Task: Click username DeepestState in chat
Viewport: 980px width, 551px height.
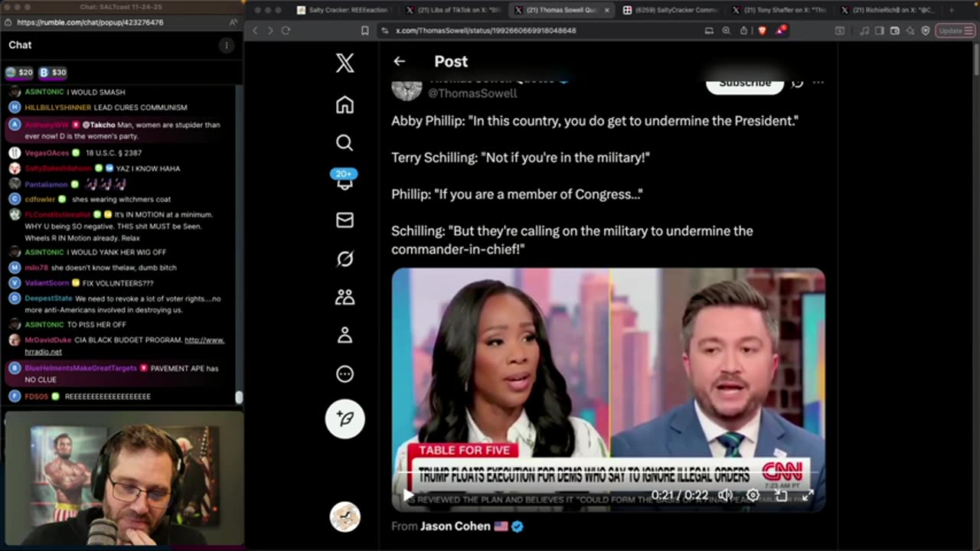Action: coord(48,298)
